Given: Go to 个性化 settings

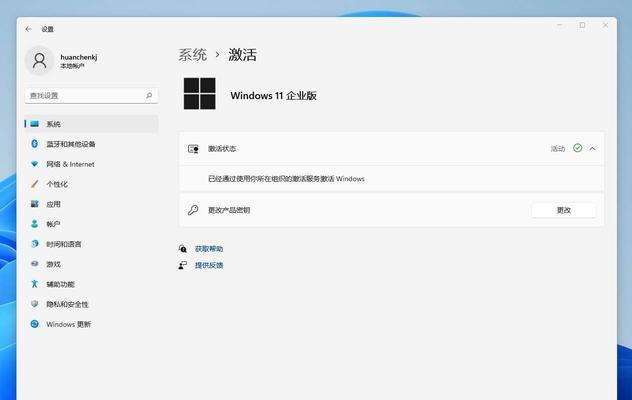Looking at the screenshot, I should pos(91,184).
